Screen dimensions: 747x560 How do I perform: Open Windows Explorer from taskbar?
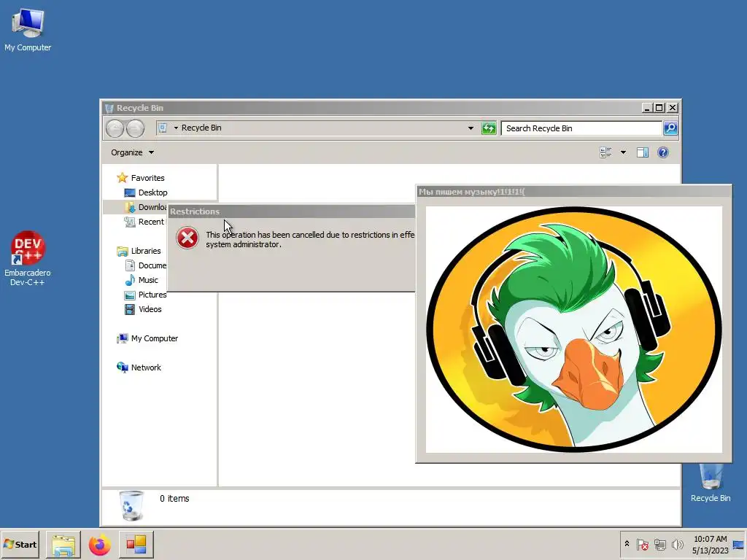(x=63, y=544)
